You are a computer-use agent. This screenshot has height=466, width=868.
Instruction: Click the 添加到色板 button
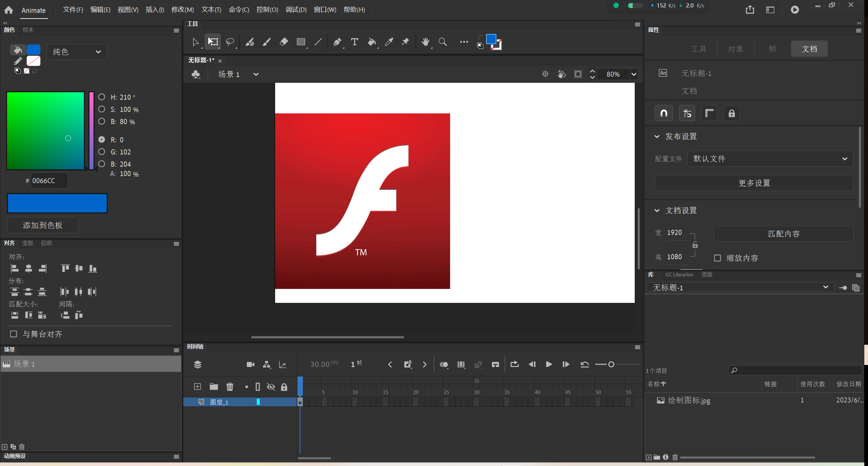coord(43,225)
